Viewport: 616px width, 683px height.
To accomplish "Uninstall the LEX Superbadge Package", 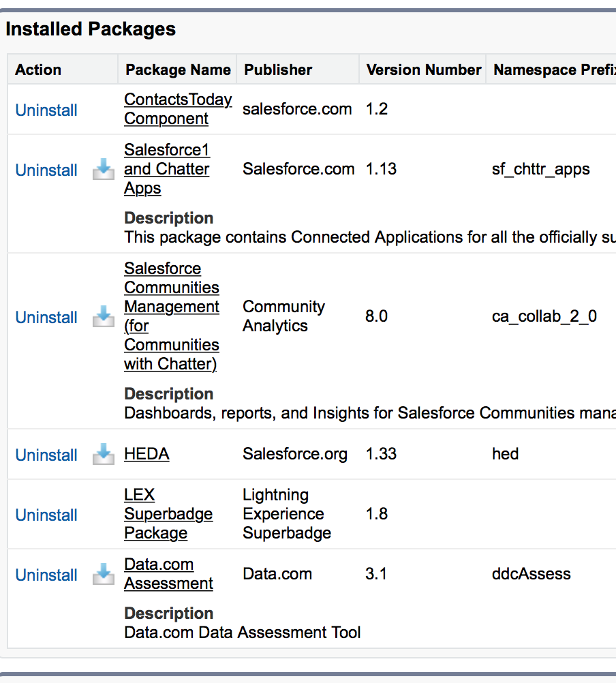I will click(x=46, y=515).
